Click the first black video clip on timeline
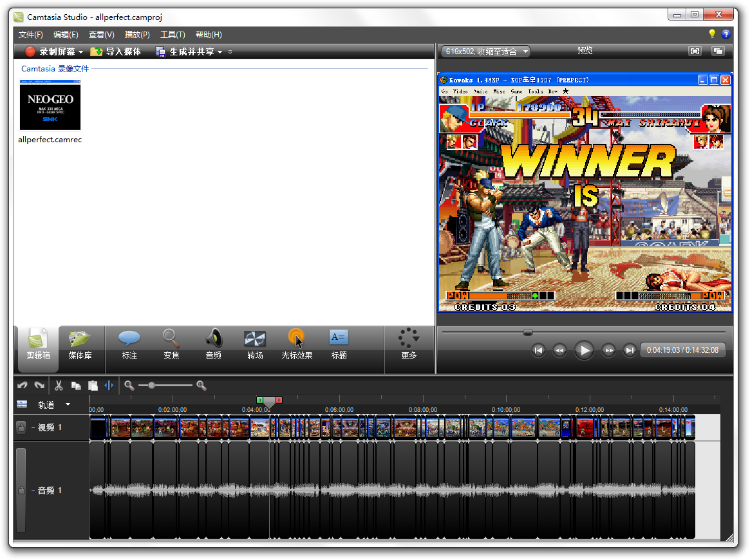Image resolution: width=750 pixels, height=560 pixels. pyautogui.click(x=98, y=427)
